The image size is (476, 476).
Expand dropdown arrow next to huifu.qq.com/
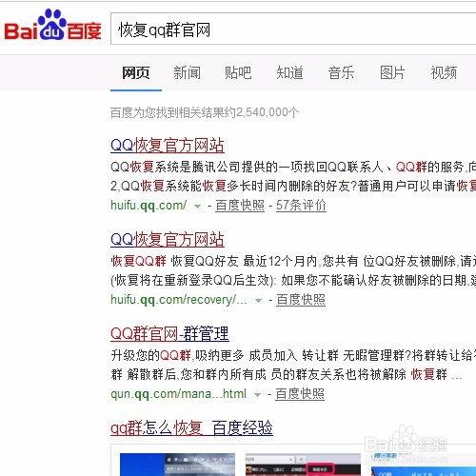[x=197, y=207]
